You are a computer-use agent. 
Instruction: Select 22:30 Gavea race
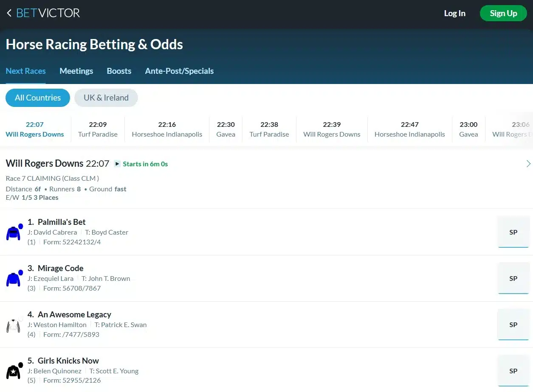226,129
